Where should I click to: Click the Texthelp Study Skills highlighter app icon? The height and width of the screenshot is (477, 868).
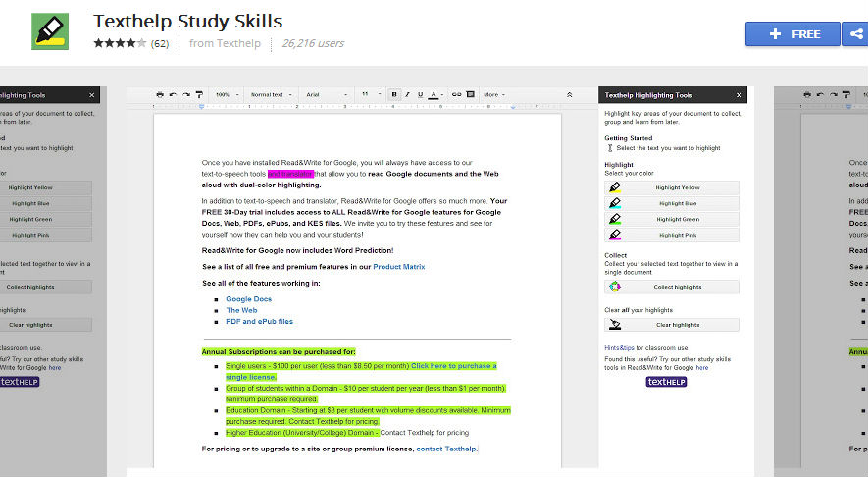(x=50, y=31)
